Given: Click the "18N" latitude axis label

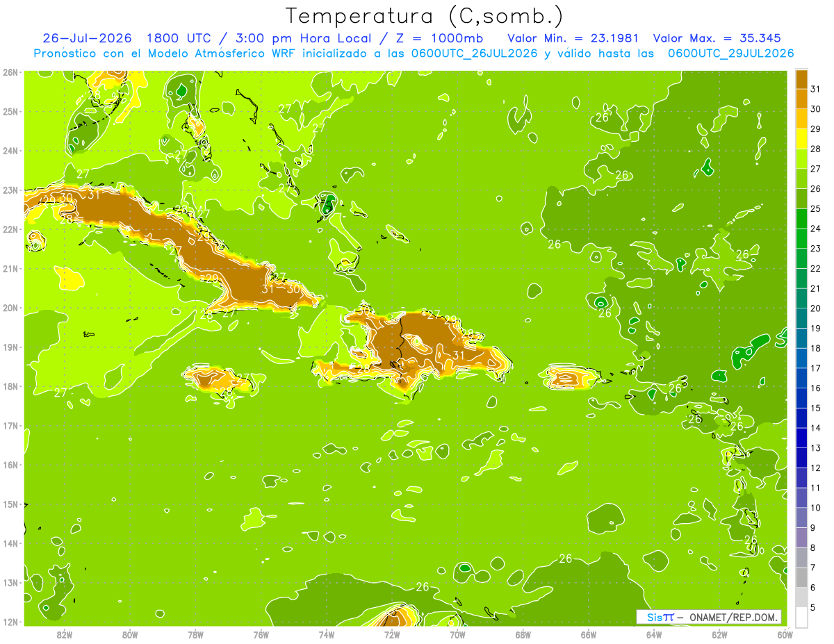Looking at the screenshot, I should tap(10, 386).
